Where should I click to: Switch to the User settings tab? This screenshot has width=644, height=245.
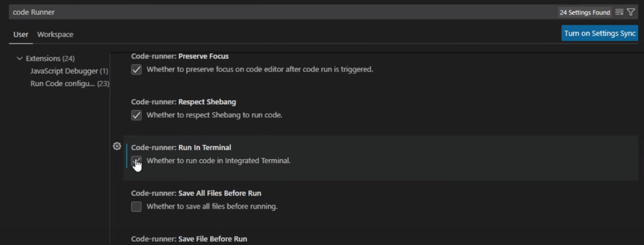pyautogui.click(x=21, y=34)
